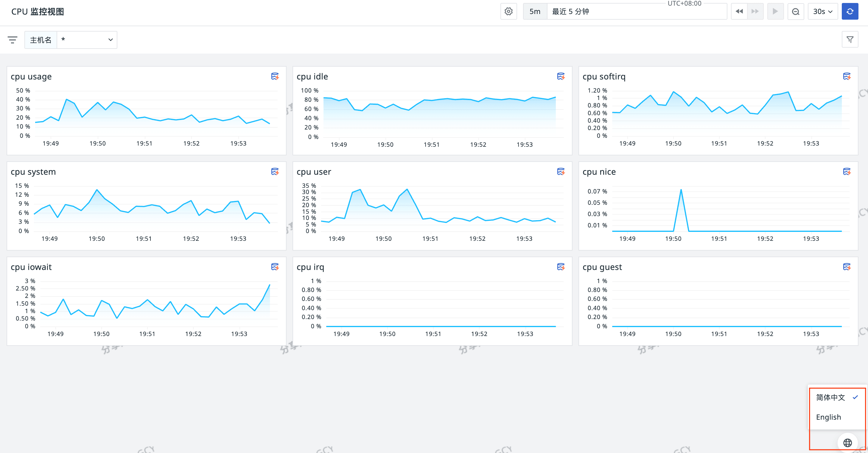Step time range backward with rewind arrows
The height and width of the screenshot is (453, 868).
[739, 11]
